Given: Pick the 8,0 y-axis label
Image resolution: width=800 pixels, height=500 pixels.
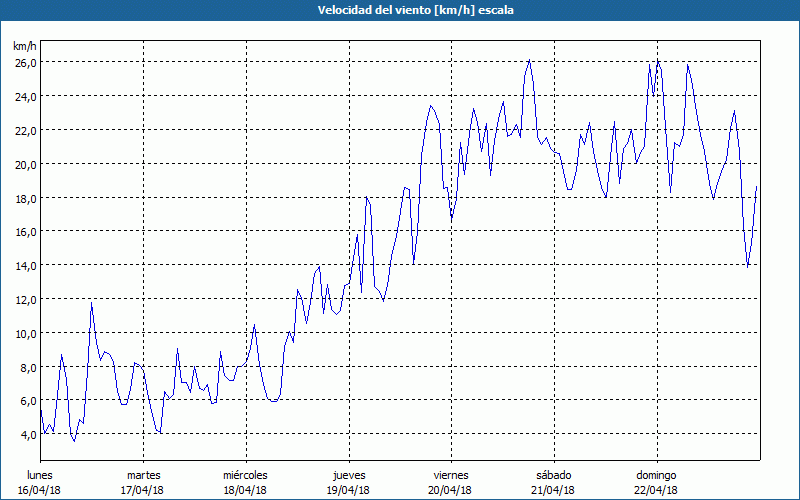Looking at the screenshot, I should pos(27,367).
